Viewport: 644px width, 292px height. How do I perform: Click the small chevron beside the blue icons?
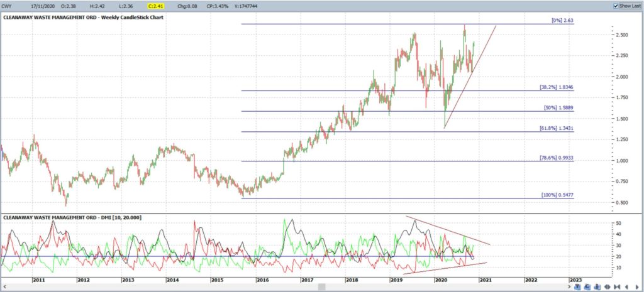coord(569,287)
